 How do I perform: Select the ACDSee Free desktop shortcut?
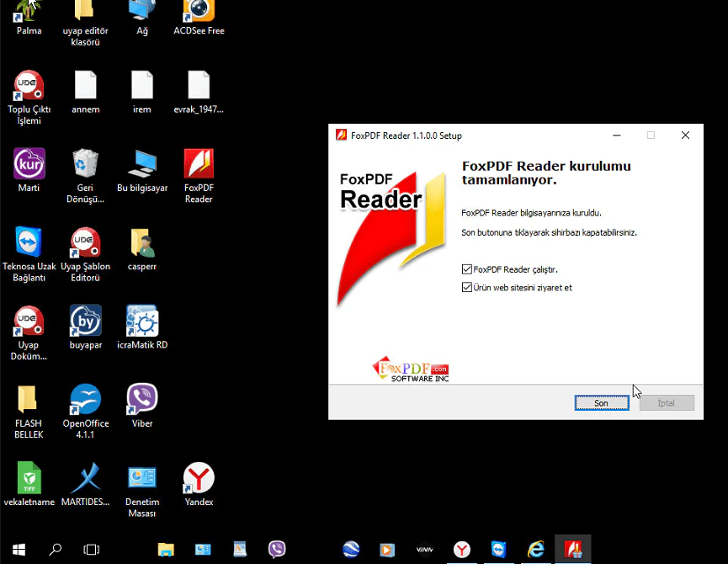pos(199,18)
